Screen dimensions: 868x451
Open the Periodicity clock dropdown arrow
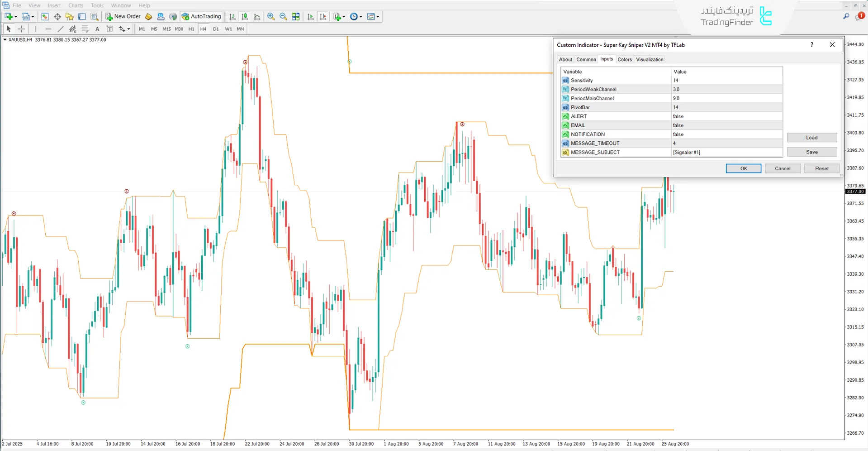(361, 17)
